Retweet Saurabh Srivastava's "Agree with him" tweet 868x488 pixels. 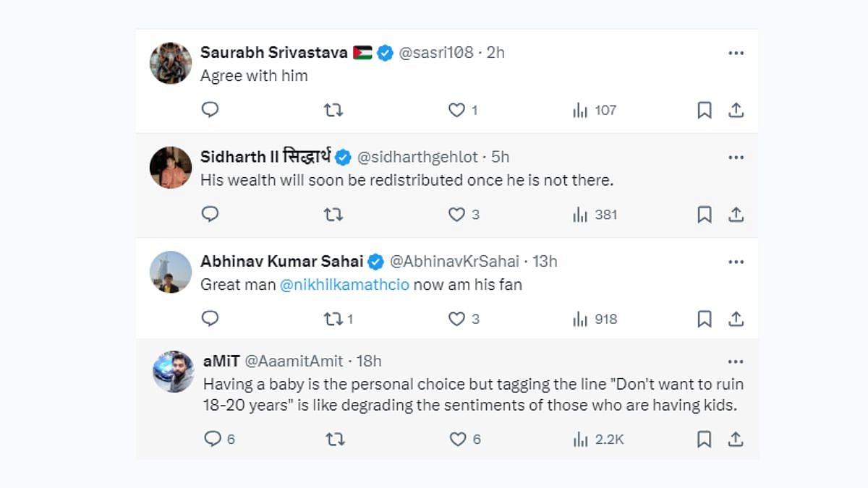pos(333,110)
